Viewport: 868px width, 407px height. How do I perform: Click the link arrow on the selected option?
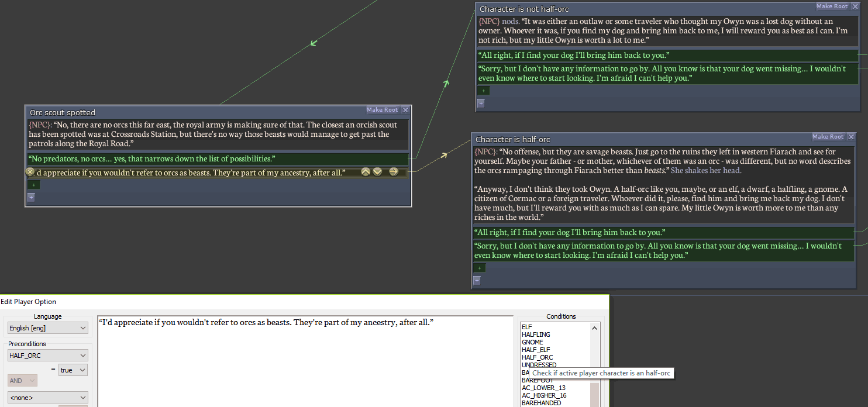pos(394,172)
